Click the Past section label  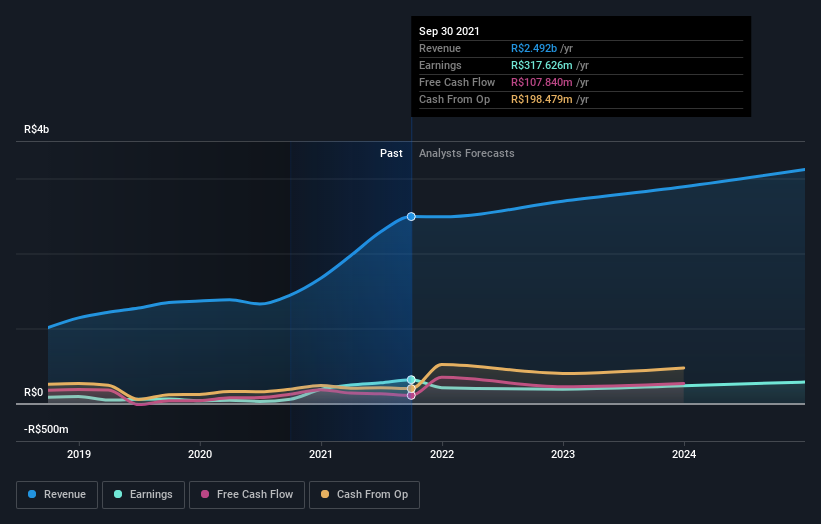pyautogui.click(x=391, y=153)
